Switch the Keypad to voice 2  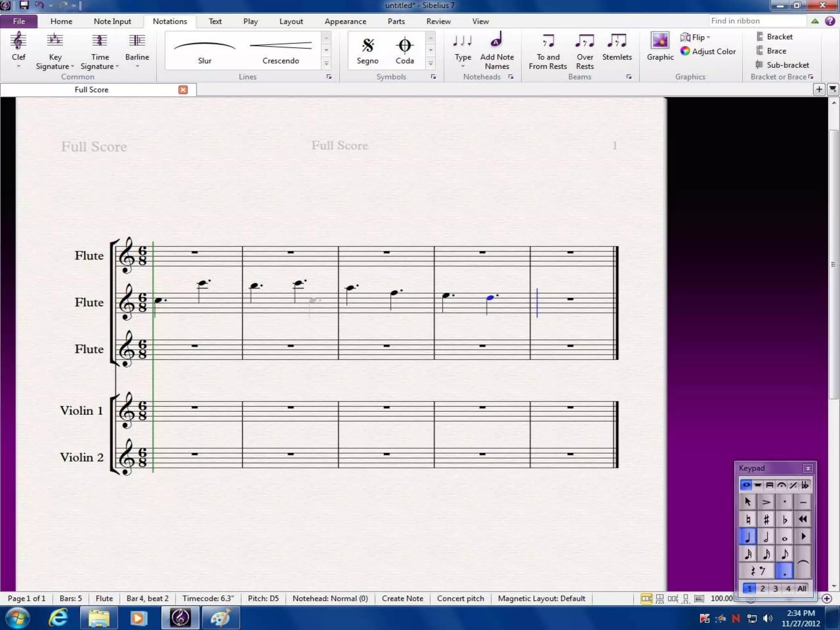(762, 588)
